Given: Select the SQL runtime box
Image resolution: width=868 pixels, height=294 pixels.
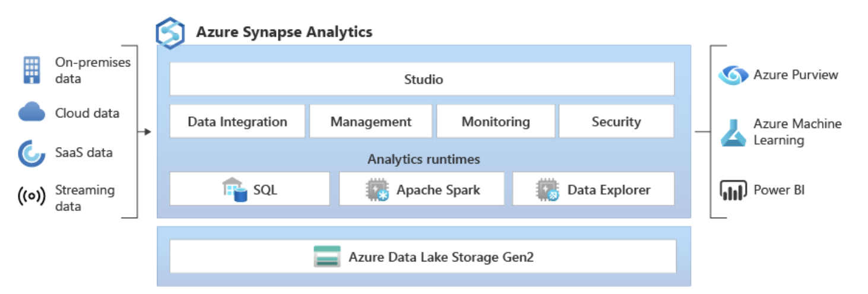Looking at the screenshot, I should pos(250,189).
